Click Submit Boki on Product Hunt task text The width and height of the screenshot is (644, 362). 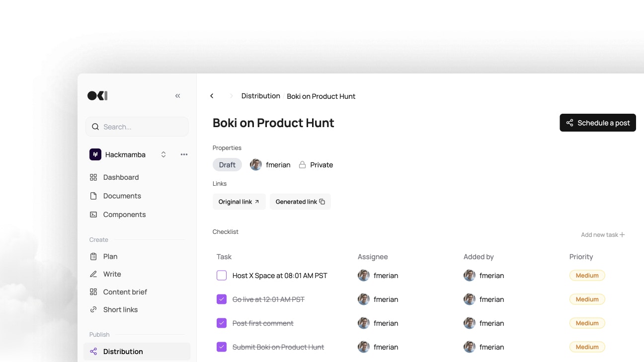[x=278, y=347]
